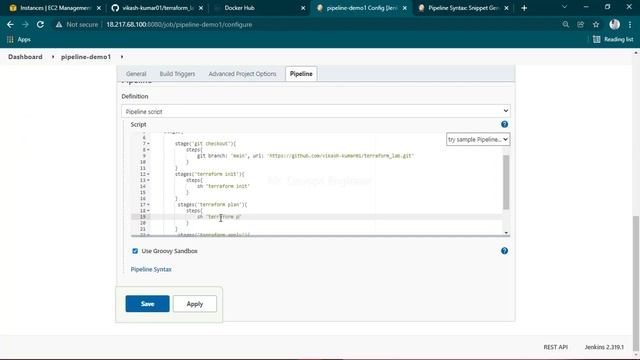The height and width of the screenshot is (360, 640).
Task: Reload the current page
Action: (x=40, y=24)
